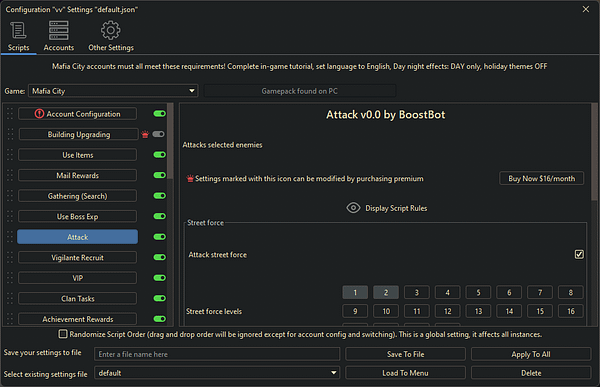
Task: Select the Mail Rewards script
Action: (78, 175)
